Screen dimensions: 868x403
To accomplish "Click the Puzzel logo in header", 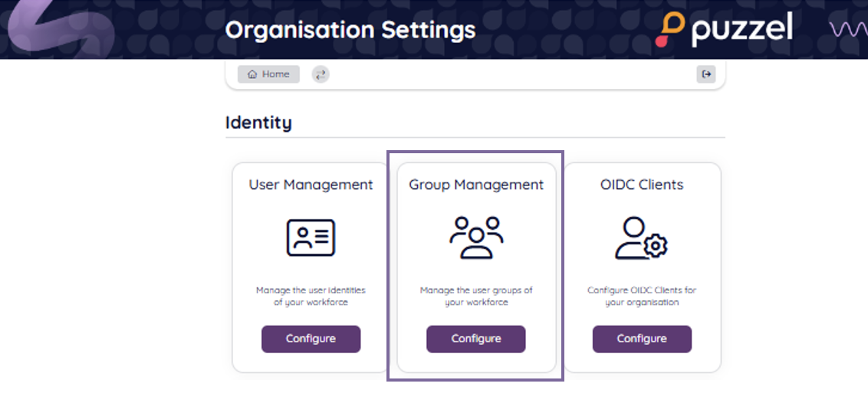I will [725, 30].
